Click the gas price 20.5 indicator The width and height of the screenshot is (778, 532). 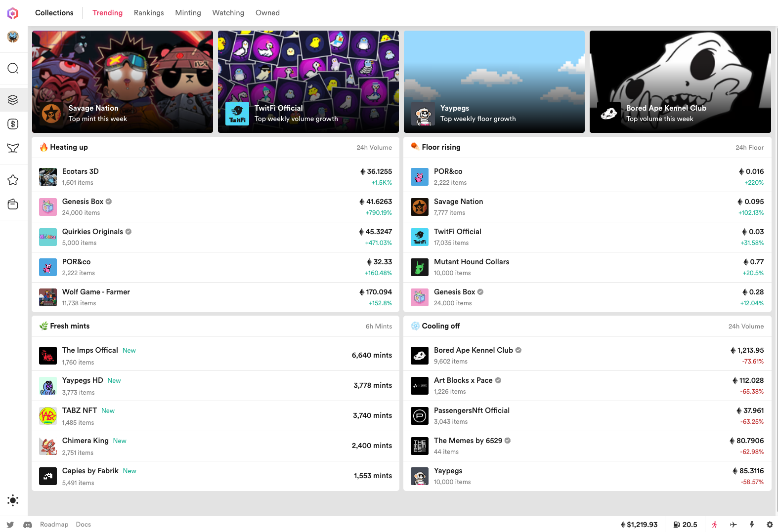tap(685, 525)
